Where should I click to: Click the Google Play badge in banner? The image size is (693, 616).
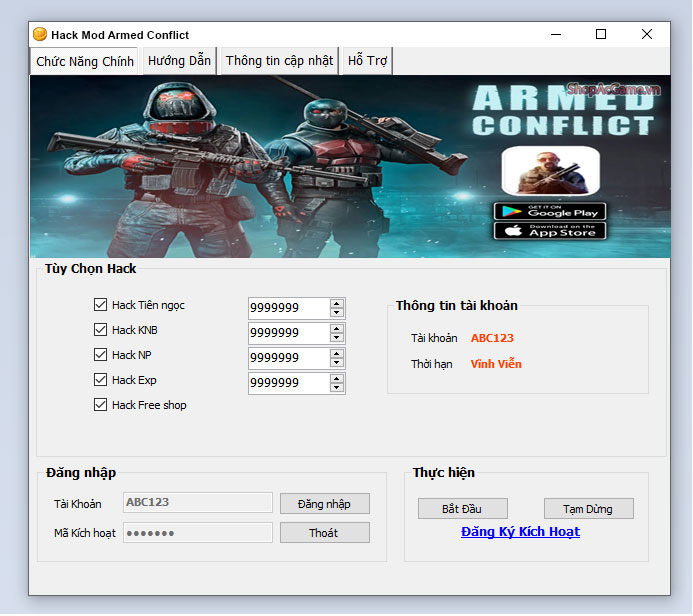pos(550,211)
